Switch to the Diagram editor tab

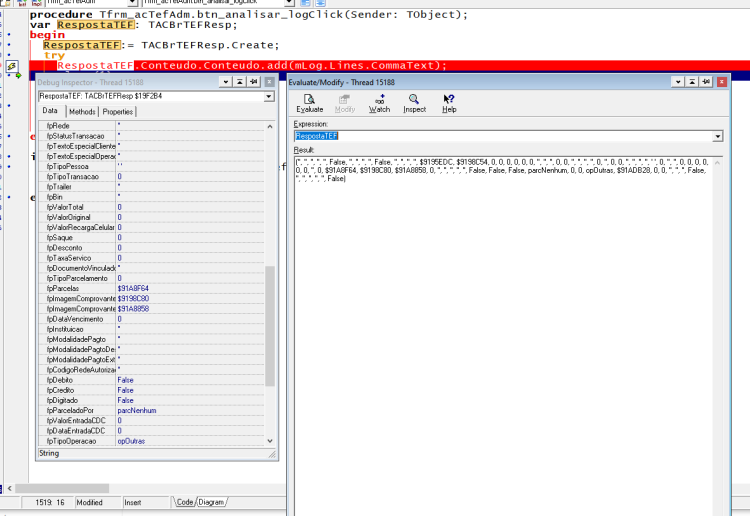point(211,502)
